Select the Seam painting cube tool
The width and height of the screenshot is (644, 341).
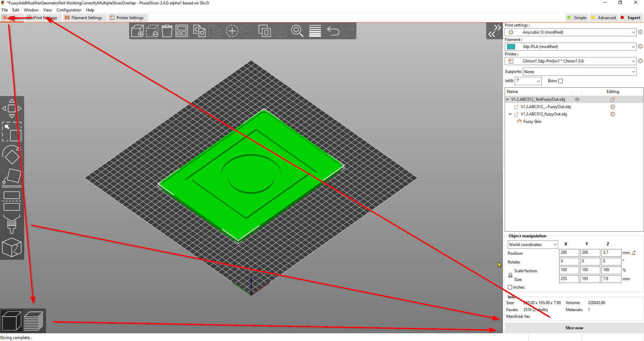12,248
